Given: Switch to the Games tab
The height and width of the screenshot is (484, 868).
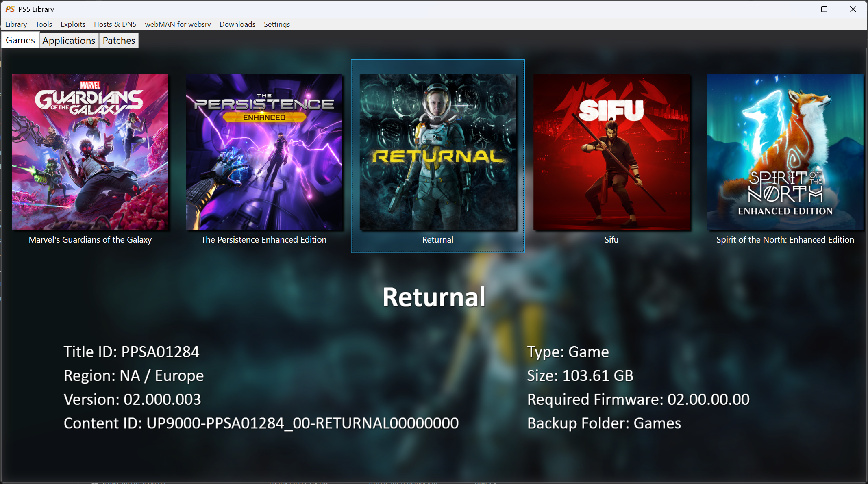Looking at the screenshot, I should 20,40.
